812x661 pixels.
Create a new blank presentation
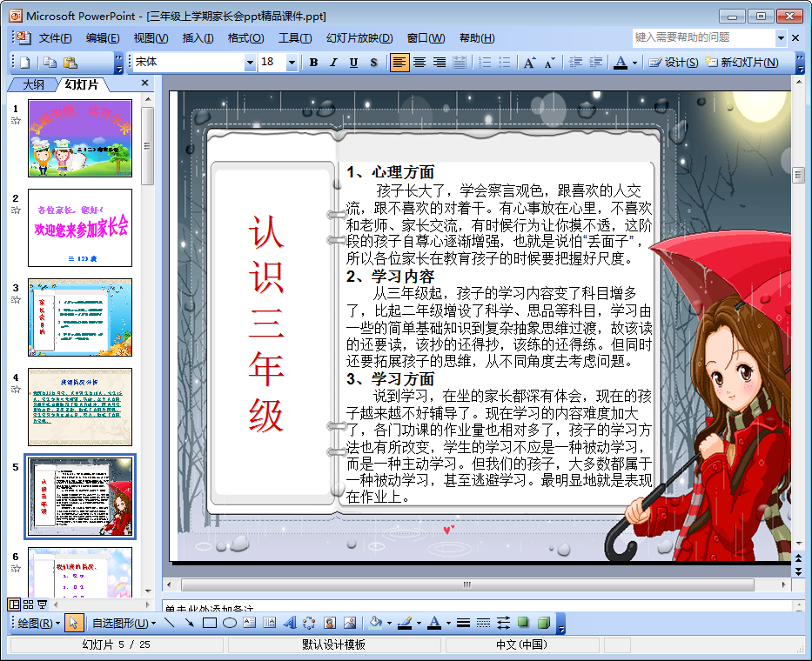tap(25, 63)
